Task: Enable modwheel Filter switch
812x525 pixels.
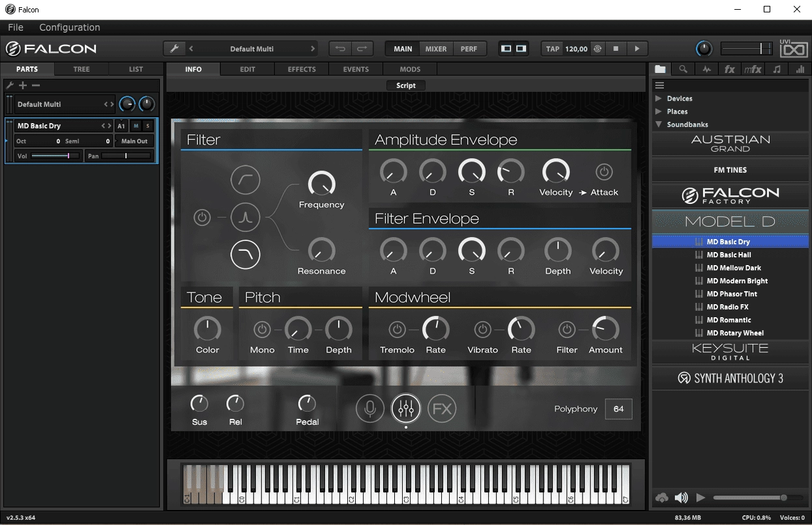Action: [x=567, y=330]
